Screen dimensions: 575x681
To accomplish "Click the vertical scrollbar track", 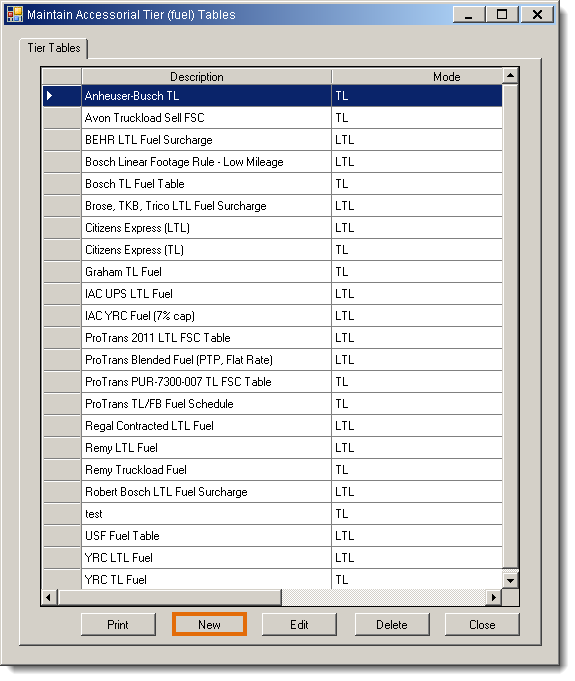I will click(x=510, y=326).
